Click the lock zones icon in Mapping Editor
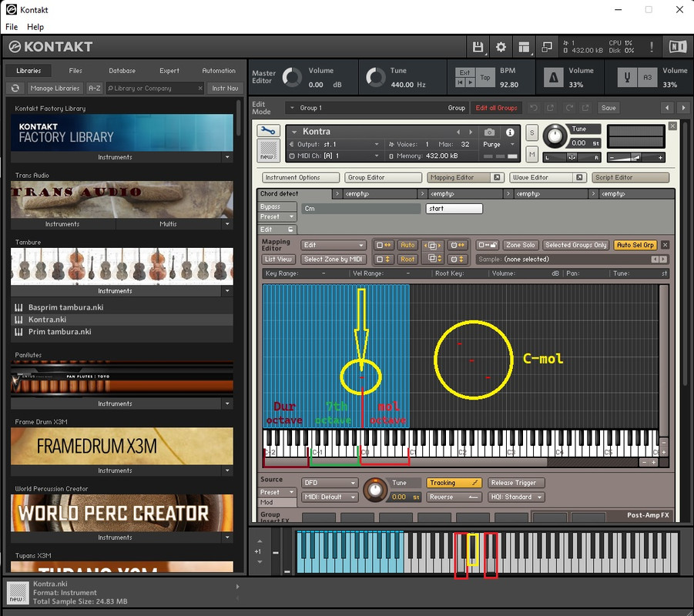This screenshot has height=616, width=694. [488, 245]
